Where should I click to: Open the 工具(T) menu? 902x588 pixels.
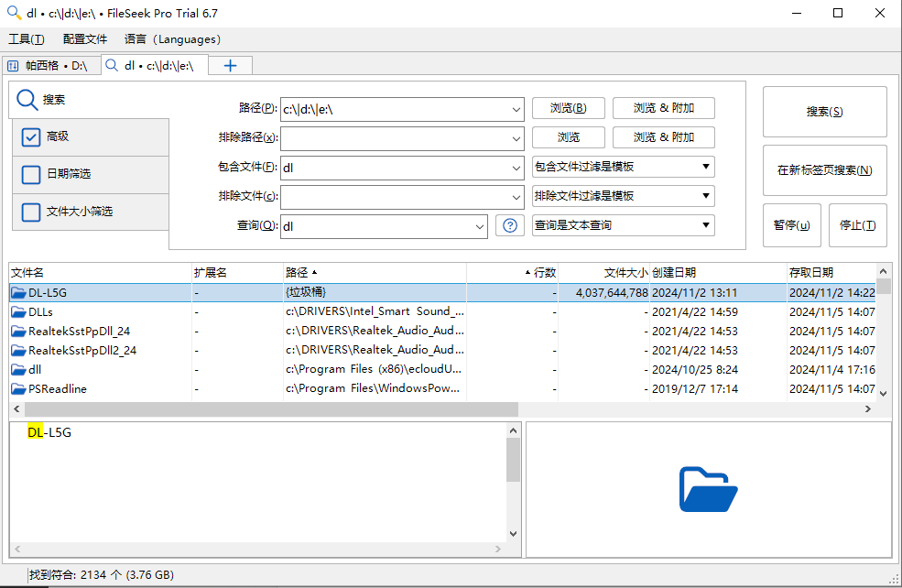27,39
